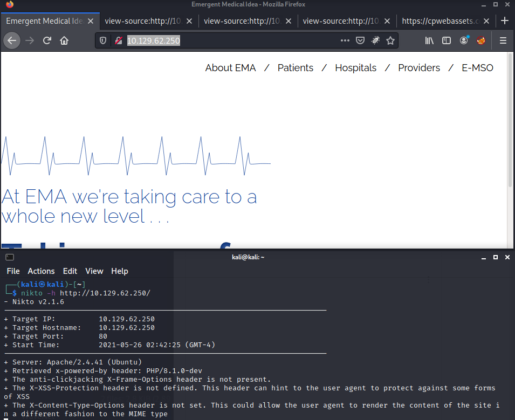Switch to the https://cpwebassets tab
The width and height of the screenshot is (515, 420).
coord(441,22)
